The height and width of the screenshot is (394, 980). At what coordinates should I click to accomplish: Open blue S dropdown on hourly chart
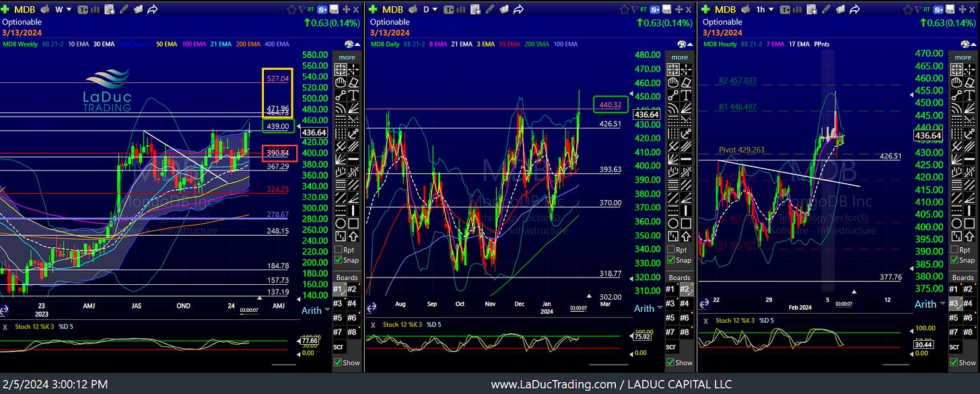pos(938,9)
